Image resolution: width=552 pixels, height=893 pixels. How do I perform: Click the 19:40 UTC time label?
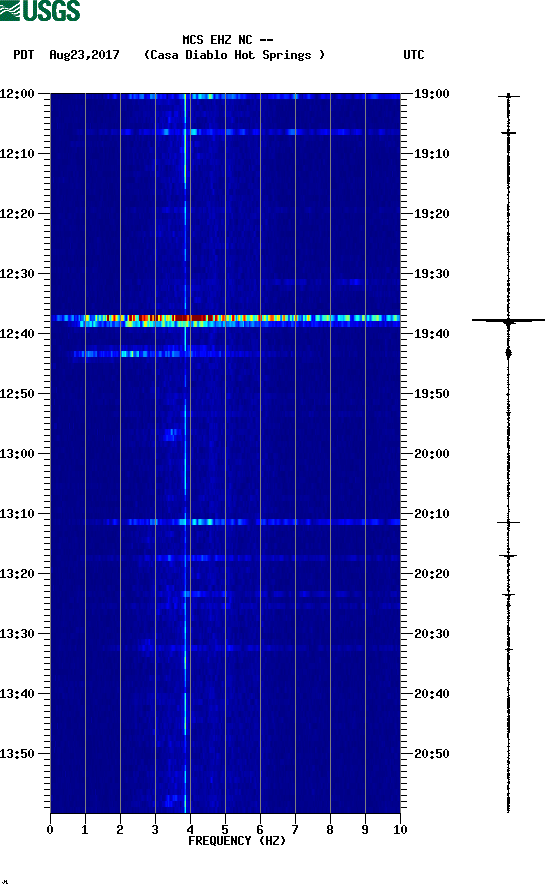click(x=432, y=334)
